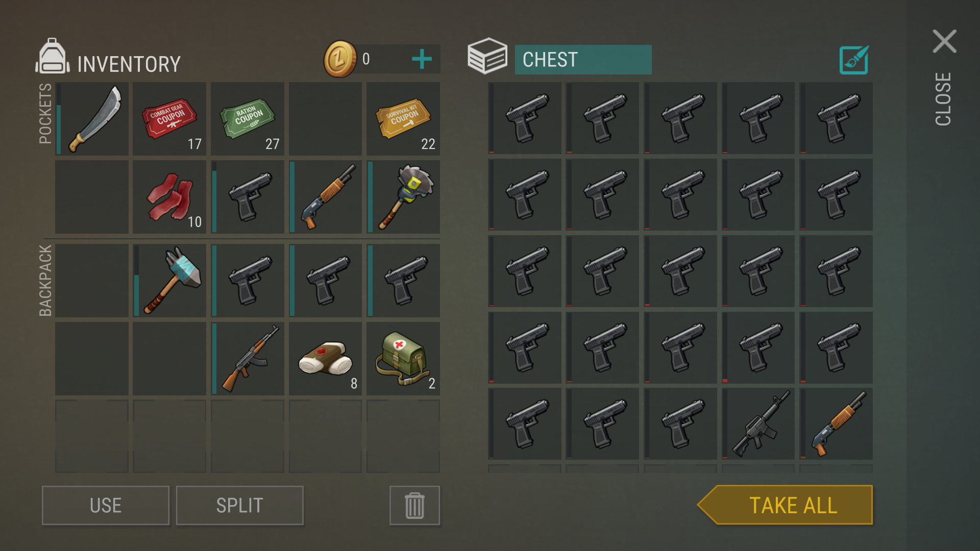This screenshot has width=980, height=551.
Task: Select the shotgun in the chest
Action: tap(836, 423)
